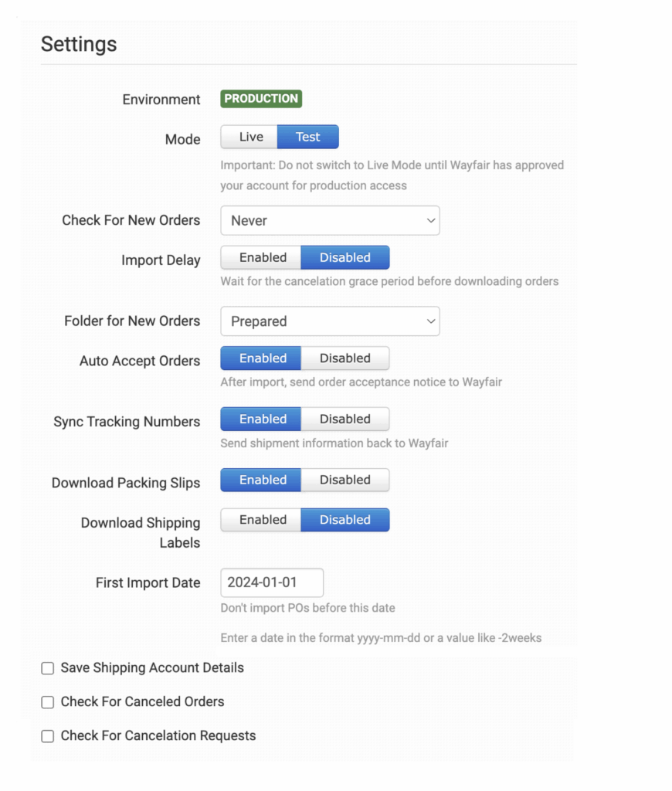The width and height of the screenshot is (672, 791).
Task: Open Check For New Orders dropdown
Action: pyautogui.click(x=330, y=221)
